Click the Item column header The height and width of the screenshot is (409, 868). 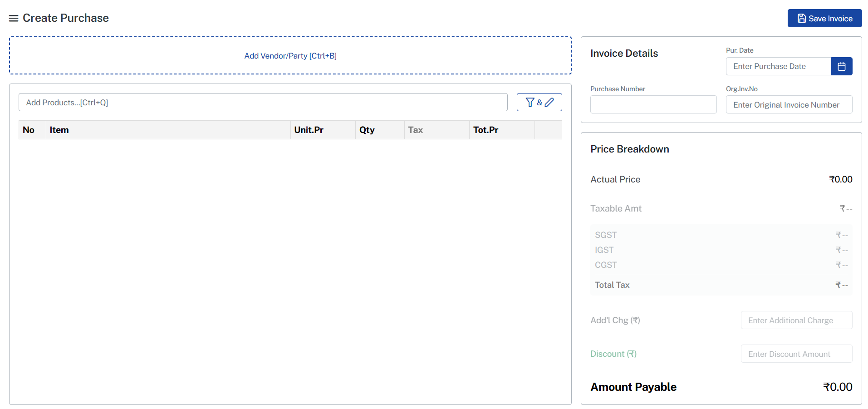coord(168,130)
